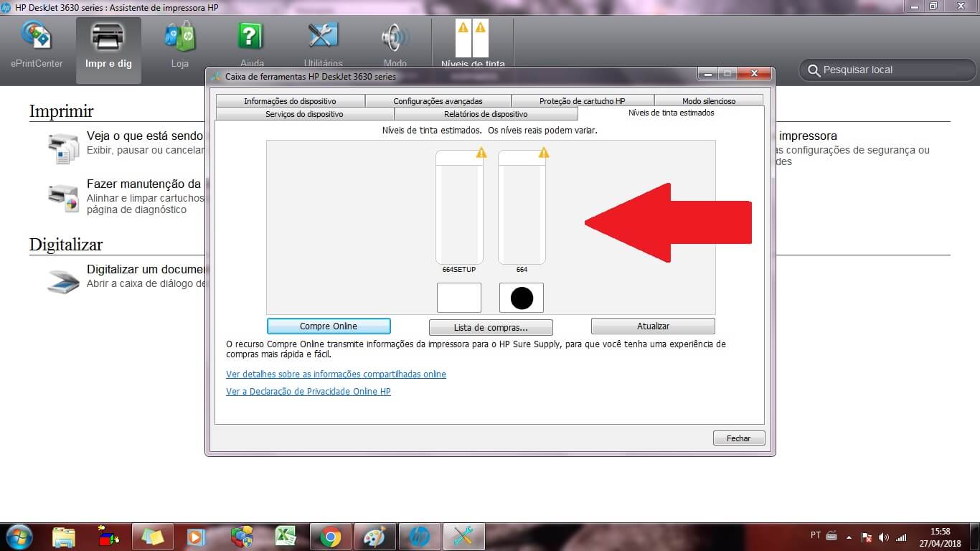
Task: Open the ePrintCenter icon in toolbar
Action: tap(36, 37)
